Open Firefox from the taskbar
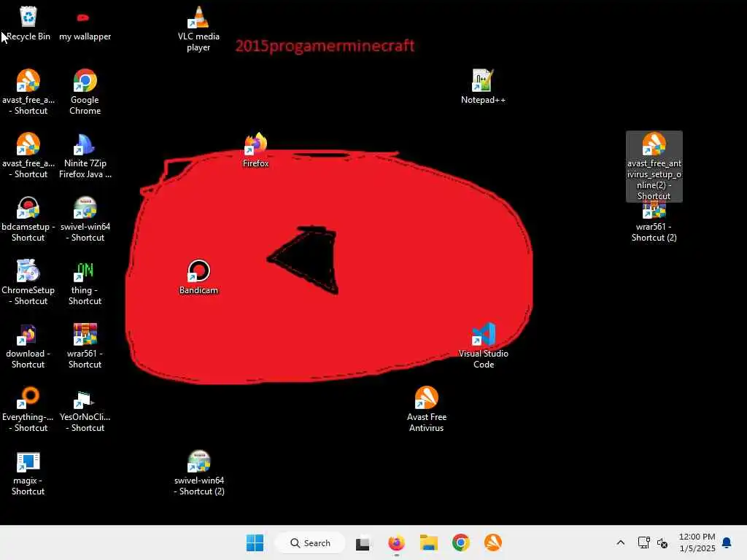The image size is (747, 560). click(396, 542)
